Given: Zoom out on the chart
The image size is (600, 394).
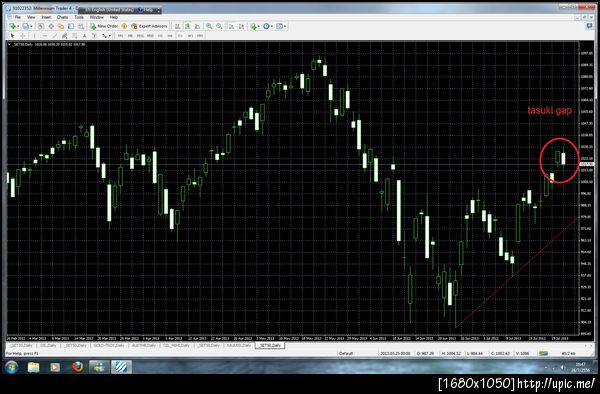Looking at the screenshot, I should [219, 26].
